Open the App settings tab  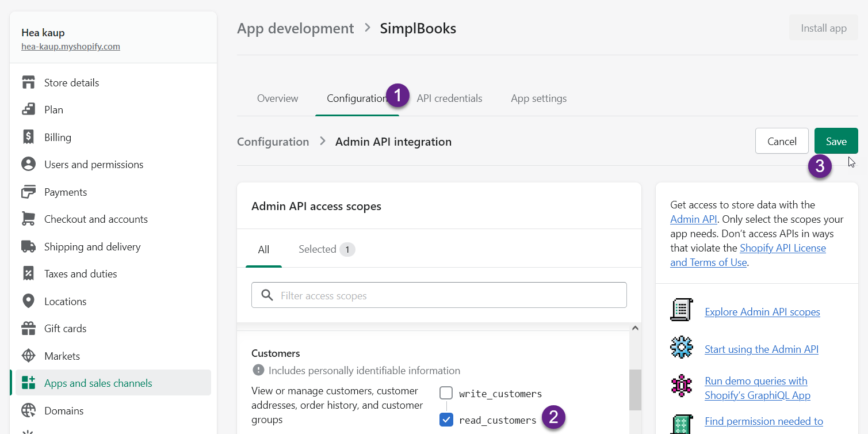pos(538,98)
